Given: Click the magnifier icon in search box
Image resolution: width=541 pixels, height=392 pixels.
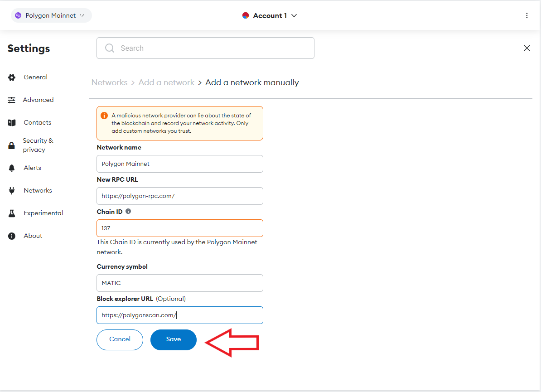Looking at the screenshot, I should pyautogui.click(x=110, y=48).
